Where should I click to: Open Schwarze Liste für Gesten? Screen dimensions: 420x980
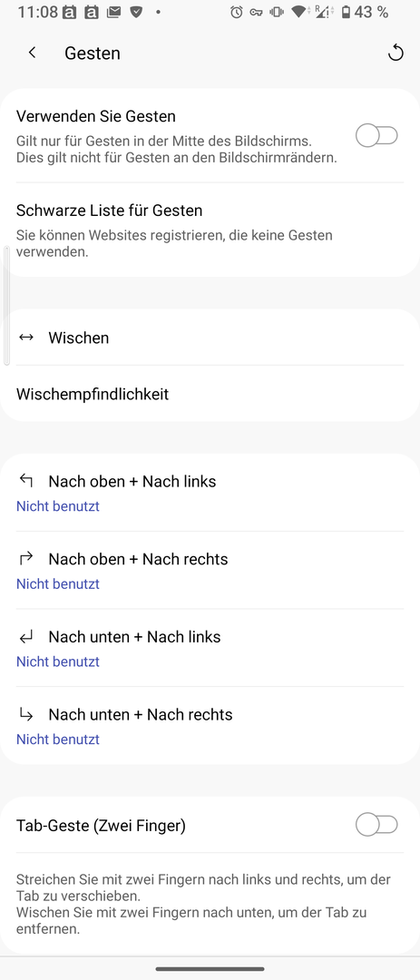point(210,230)
